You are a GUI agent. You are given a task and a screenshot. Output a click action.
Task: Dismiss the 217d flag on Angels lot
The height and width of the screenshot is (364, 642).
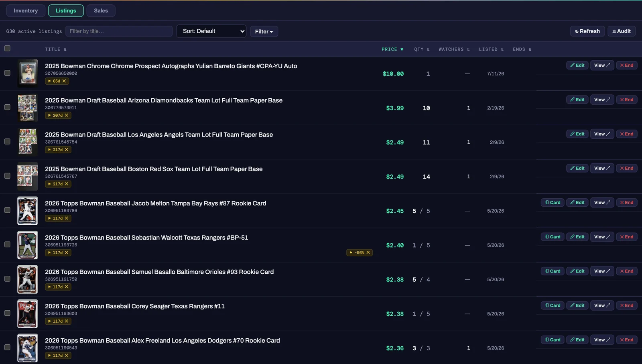[x=67, y=150]
